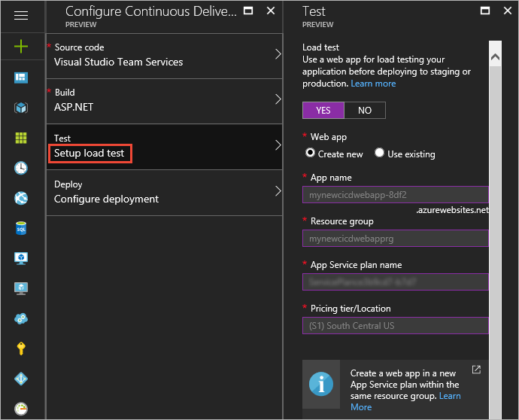Image resolution: width=519 pixels, height=420 pixels.
Task: Click the PREVIEW label under Test title
Action: pyautogui.click(x=317, y=25)
